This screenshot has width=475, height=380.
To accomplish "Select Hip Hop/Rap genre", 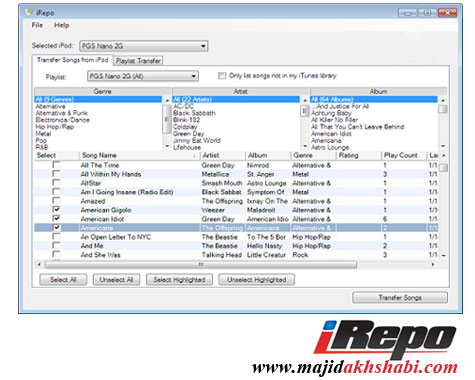I will tap(54, 127).
